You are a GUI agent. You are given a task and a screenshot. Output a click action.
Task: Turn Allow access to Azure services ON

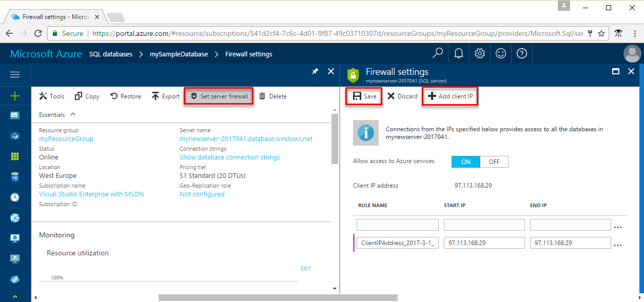pyautogui.click(x=466, y=162)
